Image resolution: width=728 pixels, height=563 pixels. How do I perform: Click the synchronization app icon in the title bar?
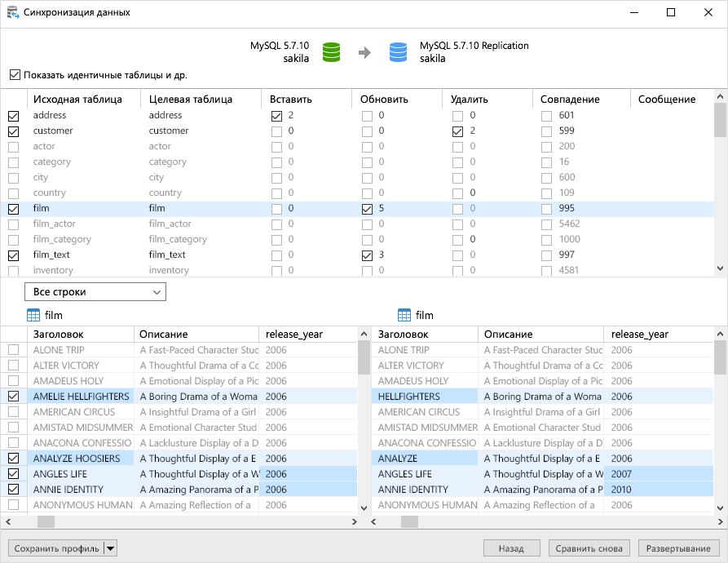click(x=15, y=13)
